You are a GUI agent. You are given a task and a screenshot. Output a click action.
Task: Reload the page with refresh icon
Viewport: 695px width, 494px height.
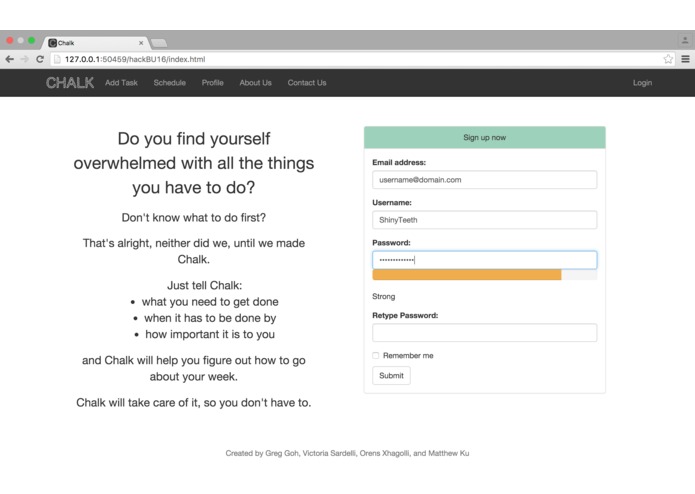(40, 59)
